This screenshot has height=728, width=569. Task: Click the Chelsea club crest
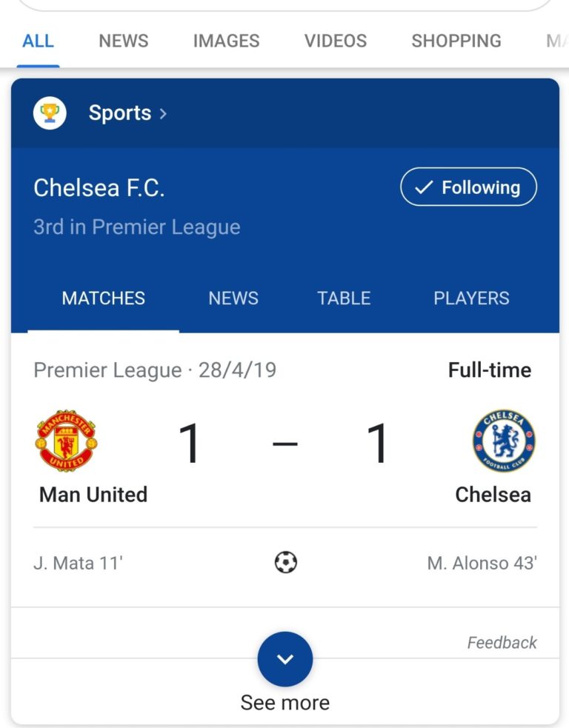pyautogui.click(x=504, y=441)
